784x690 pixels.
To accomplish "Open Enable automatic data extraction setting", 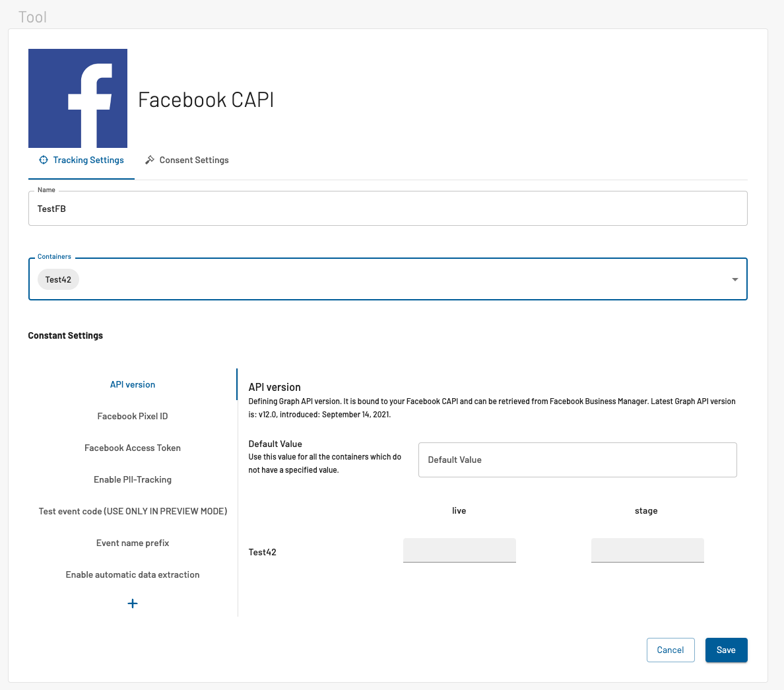I will [133, 574].
